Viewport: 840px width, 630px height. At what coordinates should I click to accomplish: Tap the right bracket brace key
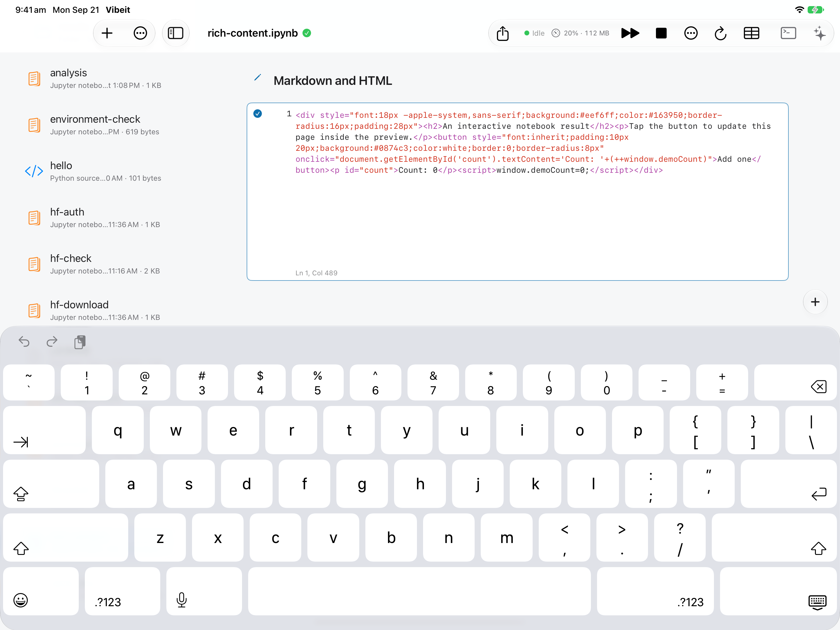(753, 430)
